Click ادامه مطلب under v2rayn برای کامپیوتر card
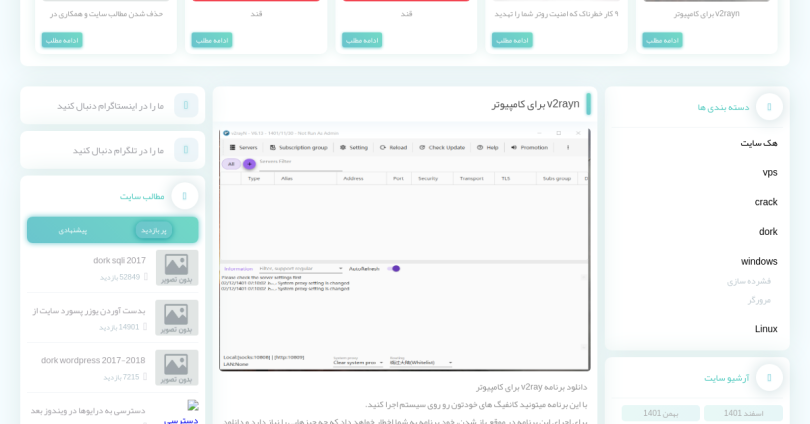The image size is (810, 424). pos(662,40)
